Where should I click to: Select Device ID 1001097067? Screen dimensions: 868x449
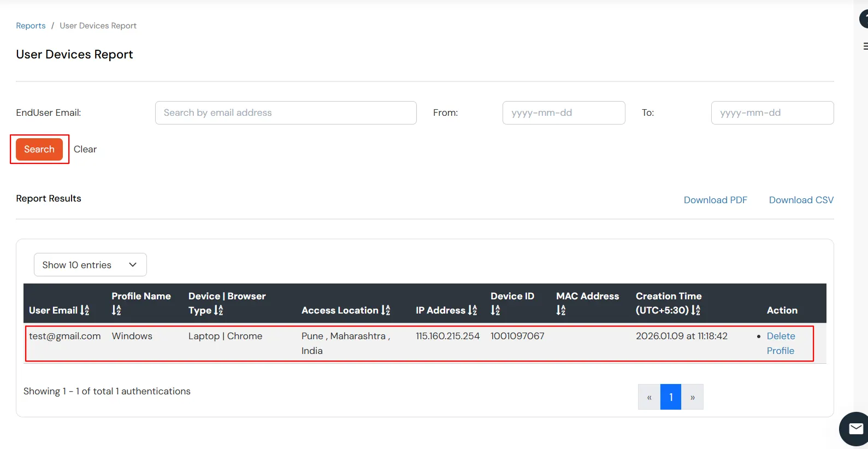click(517, 336)
